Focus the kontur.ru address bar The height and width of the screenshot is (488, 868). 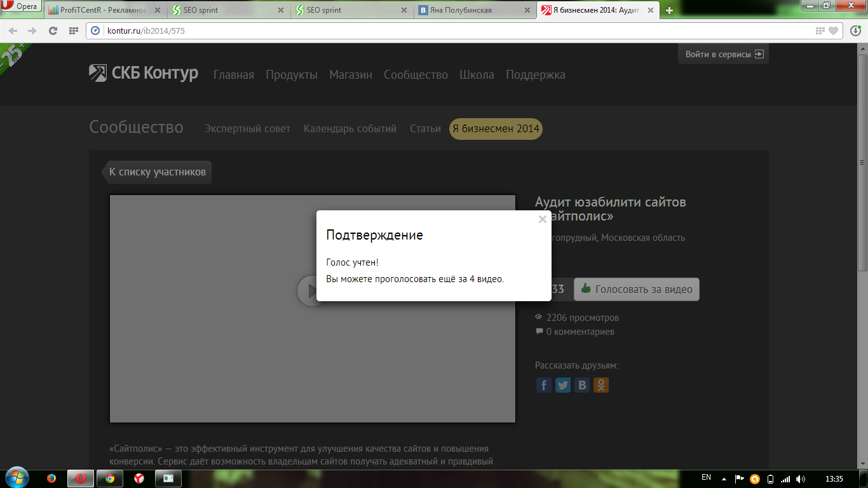coord(464,30)
